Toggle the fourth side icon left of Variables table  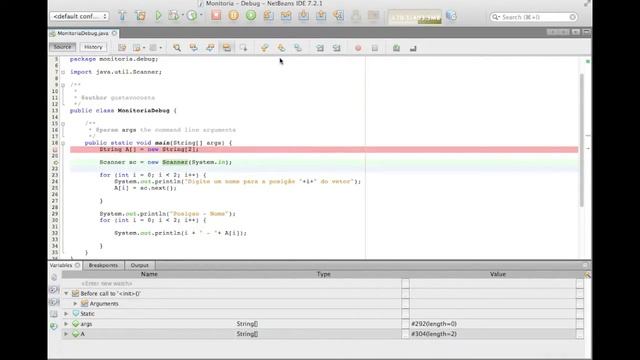pos(54,314)
